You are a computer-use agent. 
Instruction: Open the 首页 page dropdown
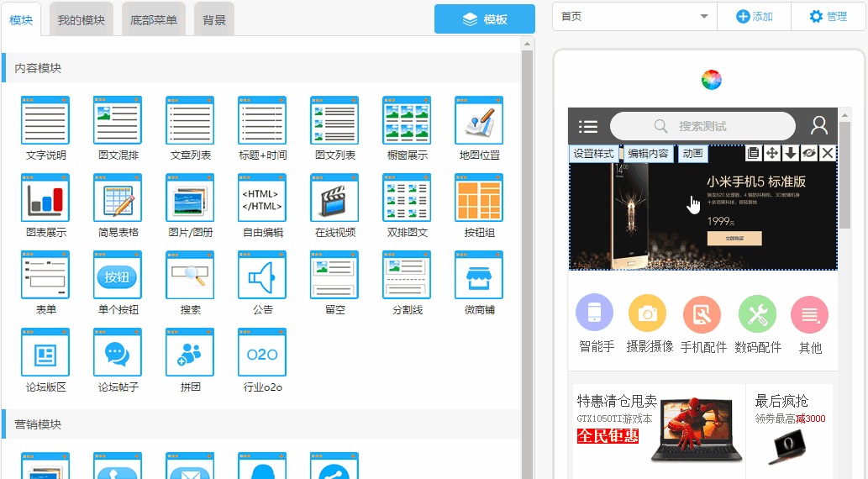click(634, 16)
